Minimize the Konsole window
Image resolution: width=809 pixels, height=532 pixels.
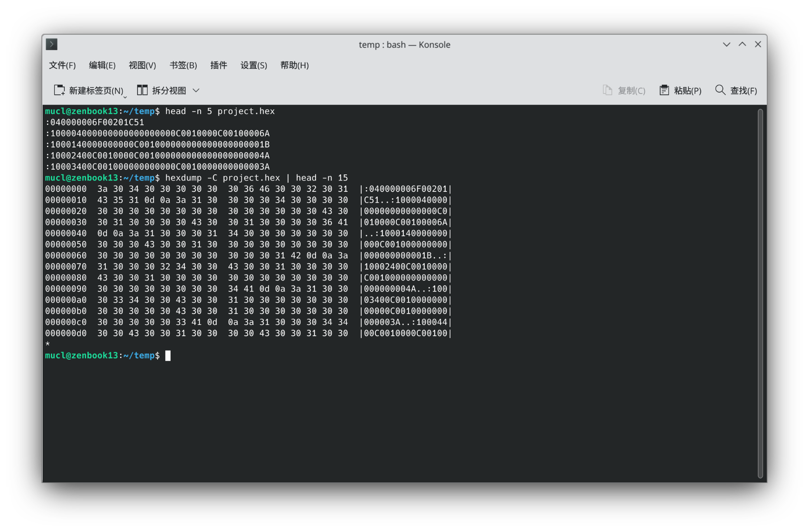pyautogui.click(x=726, y=44)
